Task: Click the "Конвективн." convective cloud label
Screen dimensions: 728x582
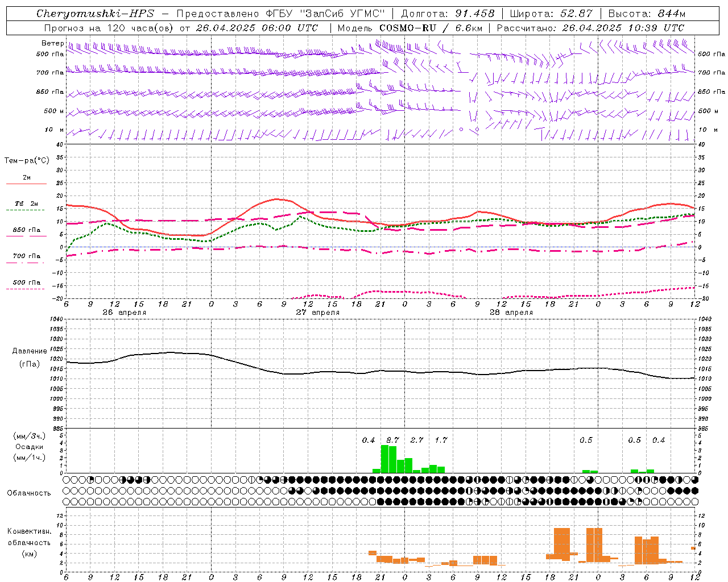Action: point(30,531)
